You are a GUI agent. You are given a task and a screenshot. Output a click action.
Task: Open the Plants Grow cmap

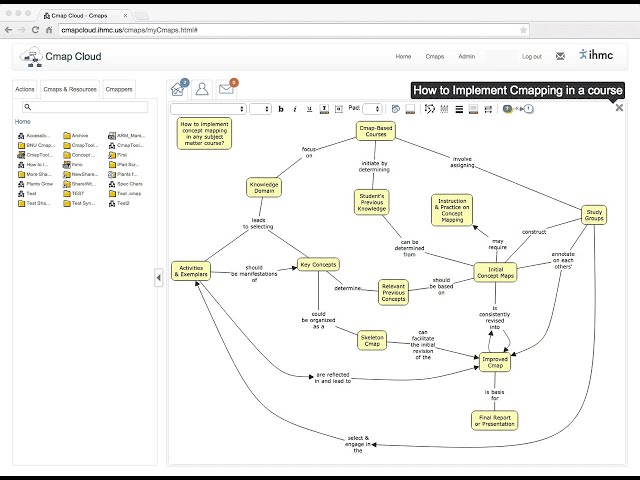coord(36,184)
